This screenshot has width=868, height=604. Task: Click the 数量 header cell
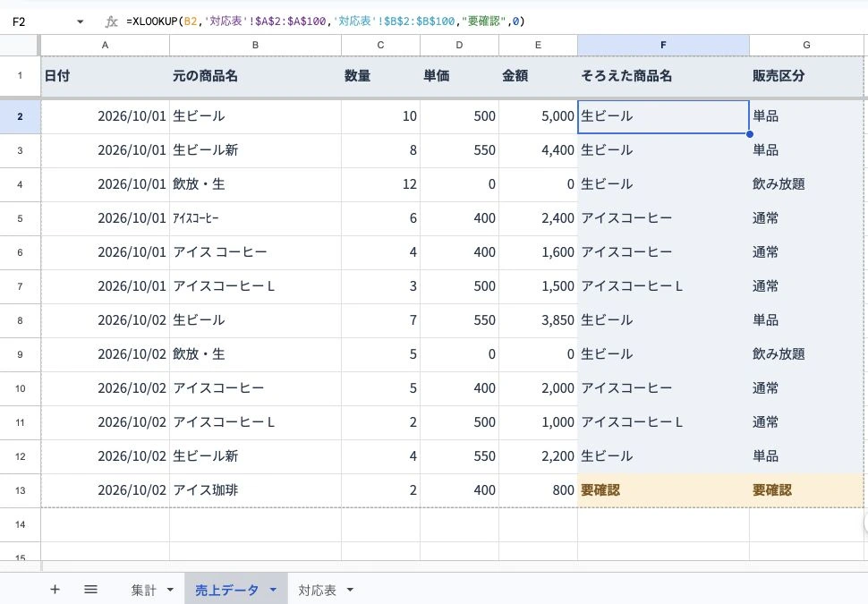point(380,76)
